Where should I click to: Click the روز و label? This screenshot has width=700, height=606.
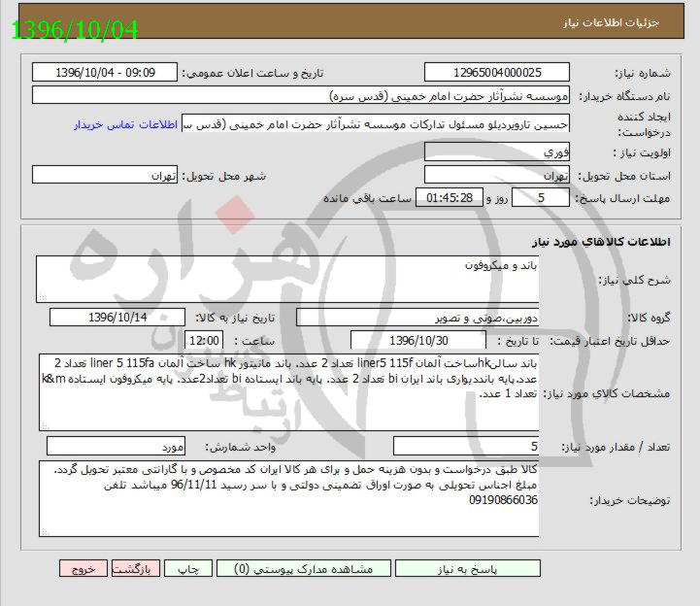(497, 198)
